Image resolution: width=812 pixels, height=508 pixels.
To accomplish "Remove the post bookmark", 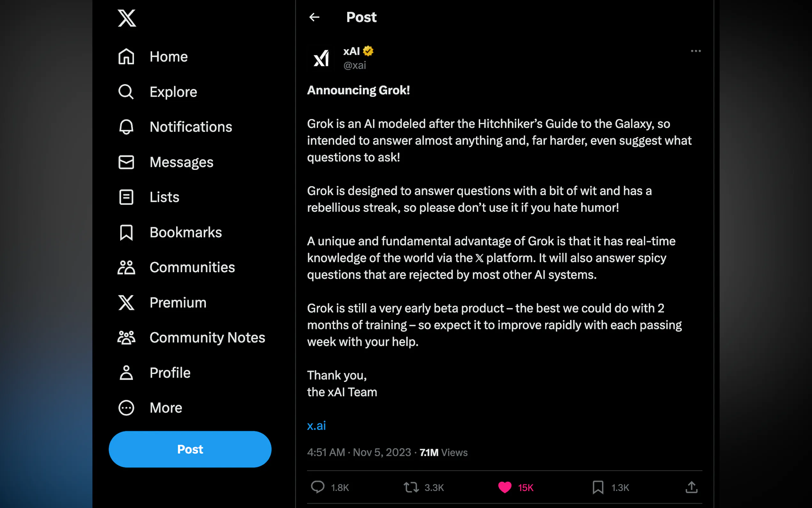I will tap(598, 487).
